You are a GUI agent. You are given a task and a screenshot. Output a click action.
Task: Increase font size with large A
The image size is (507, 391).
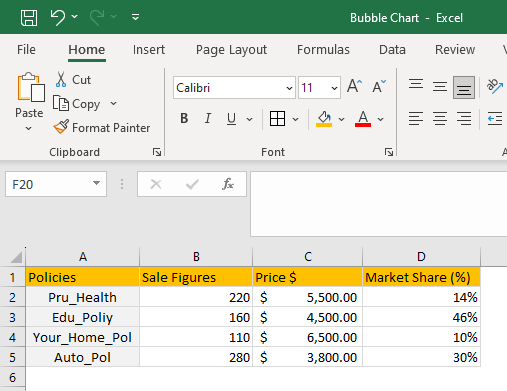click(x=354, y=86)
